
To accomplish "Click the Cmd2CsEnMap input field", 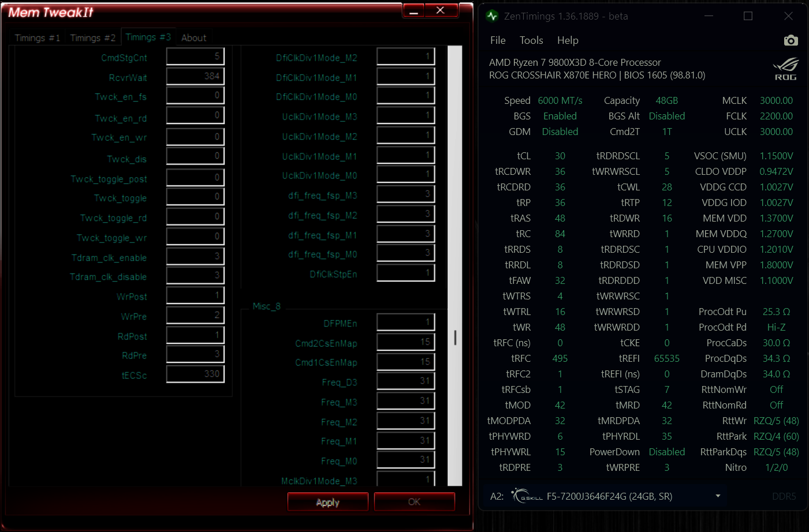I will coord(405,342).
